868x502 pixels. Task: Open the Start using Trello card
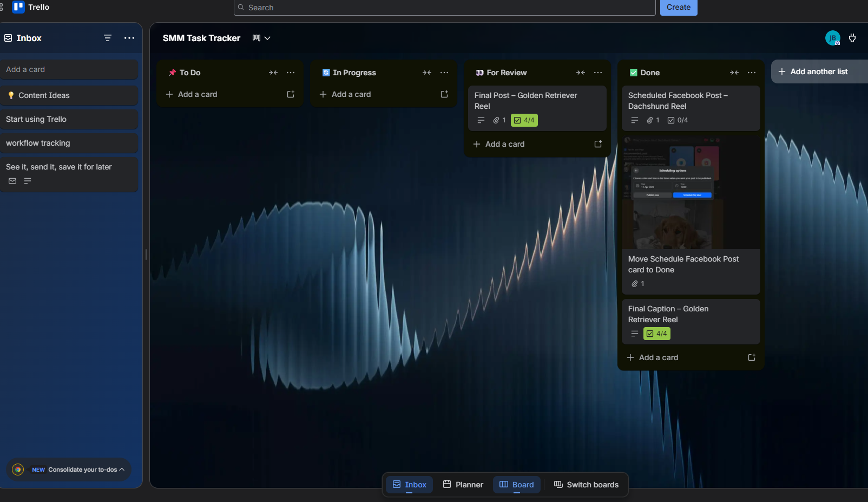69,119
